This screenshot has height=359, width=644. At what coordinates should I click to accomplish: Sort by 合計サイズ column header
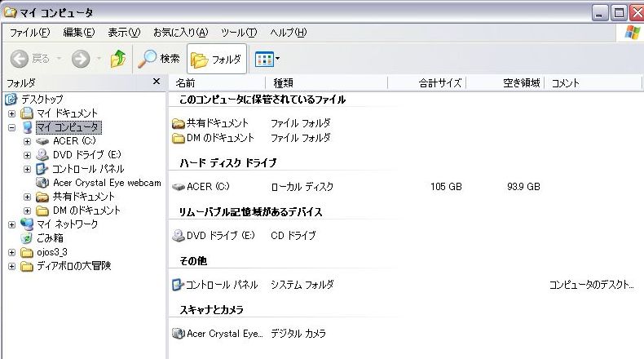[426, 83]
